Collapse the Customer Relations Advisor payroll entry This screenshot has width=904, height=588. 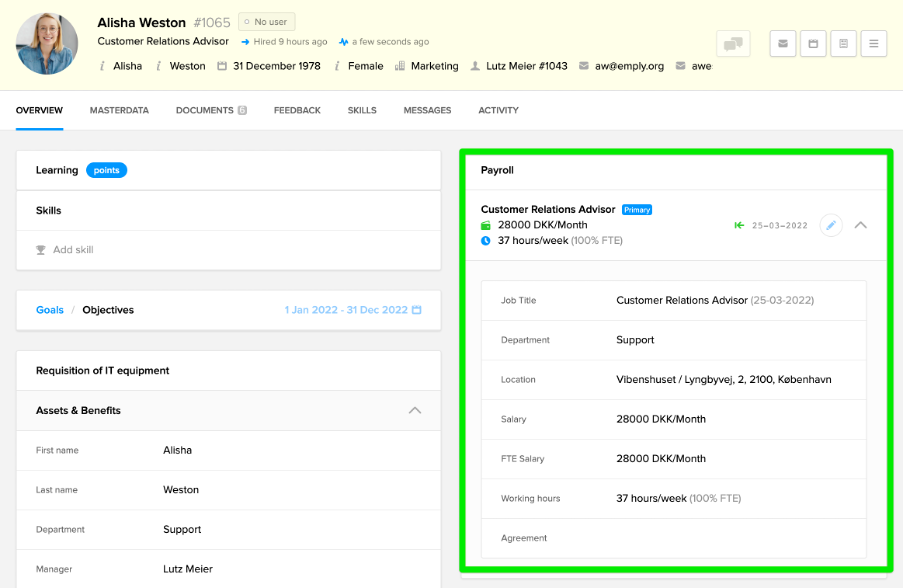click(x=861, y=225)
